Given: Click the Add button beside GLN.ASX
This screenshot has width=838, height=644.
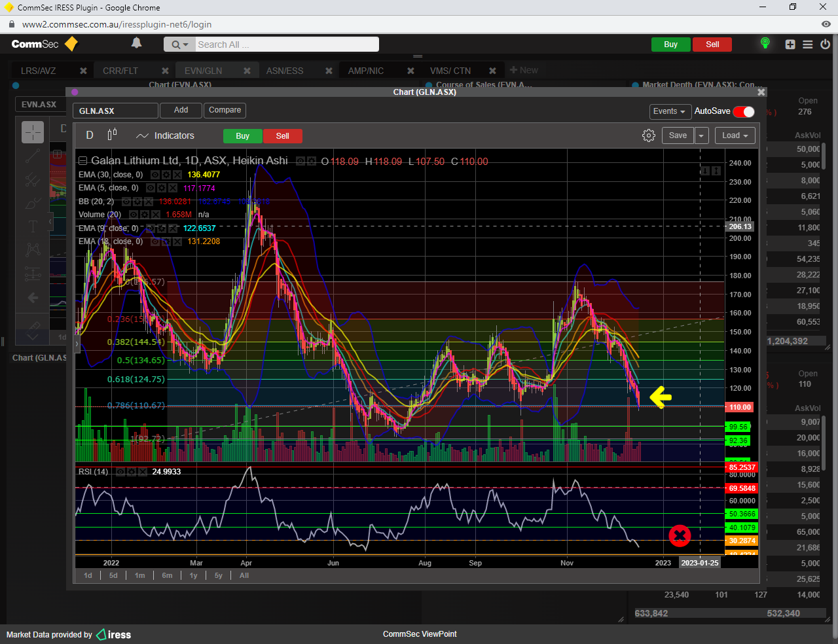Looking at the screenshot, I should tap(181, 110).
